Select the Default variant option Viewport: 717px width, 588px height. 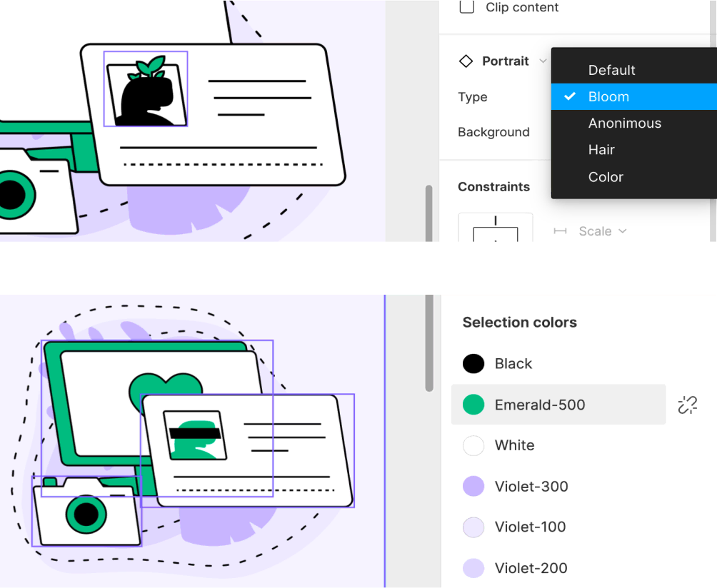point(611,70)
